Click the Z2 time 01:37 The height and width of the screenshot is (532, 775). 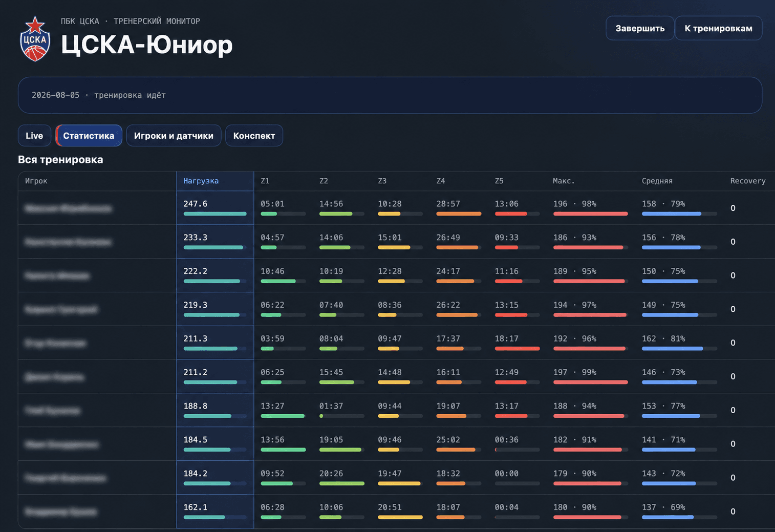click(331, 406)
